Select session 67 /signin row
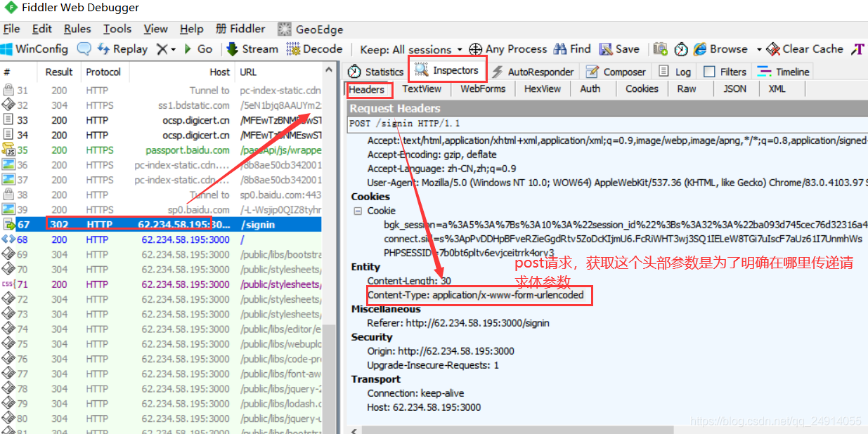868x434 pixels. click(161, 225)
